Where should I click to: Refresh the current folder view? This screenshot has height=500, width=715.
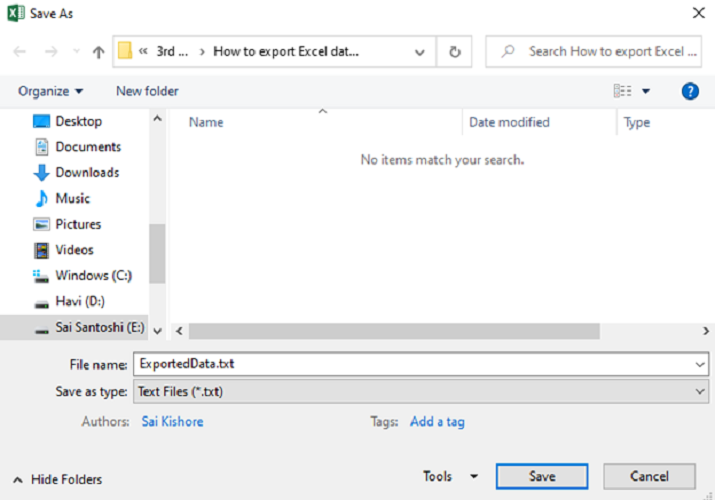click(455, 52)
